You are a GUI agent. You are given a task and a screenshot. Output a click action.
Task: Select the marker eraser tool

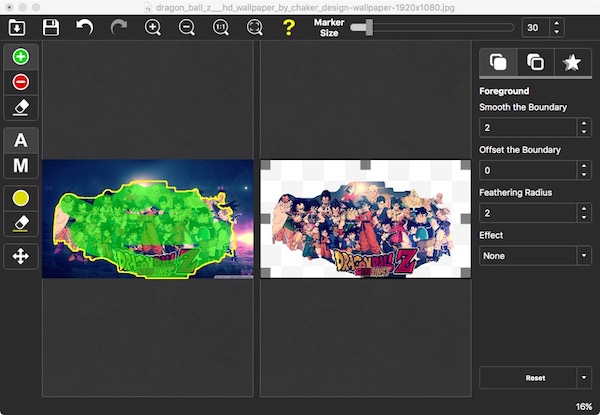[x=21, y=107]
